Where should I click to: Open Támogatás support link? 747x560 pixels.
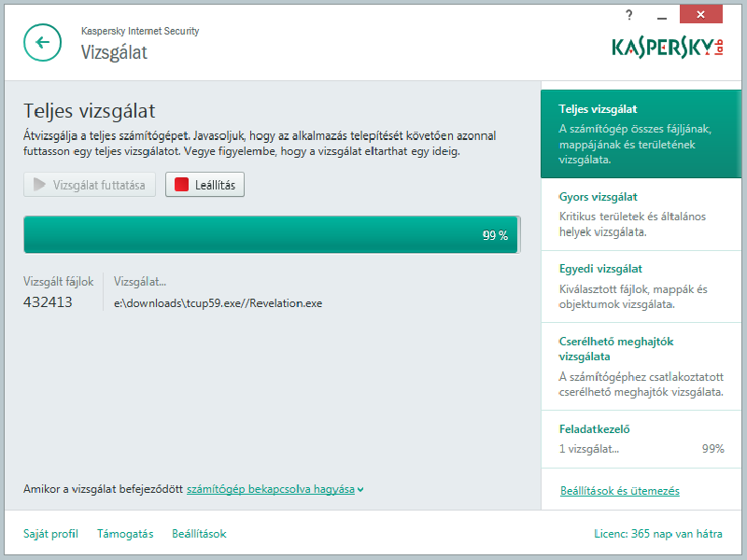[125, 534]
